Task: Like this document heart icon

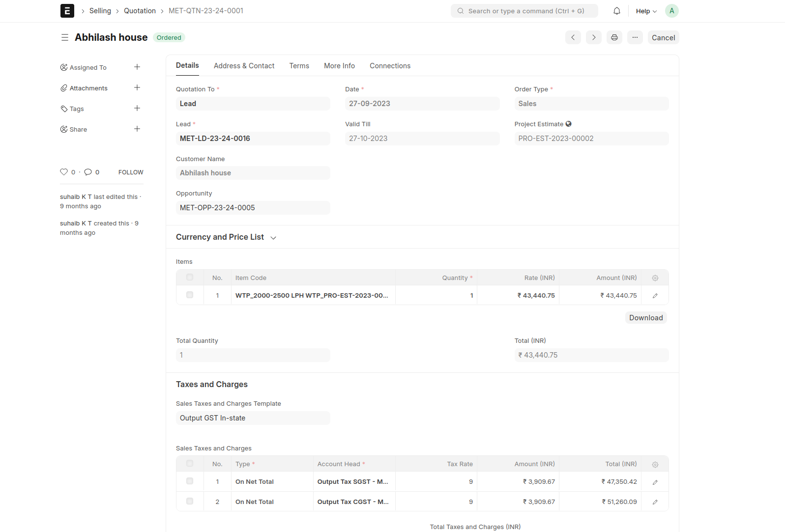Action: click(x=64, y=172)
